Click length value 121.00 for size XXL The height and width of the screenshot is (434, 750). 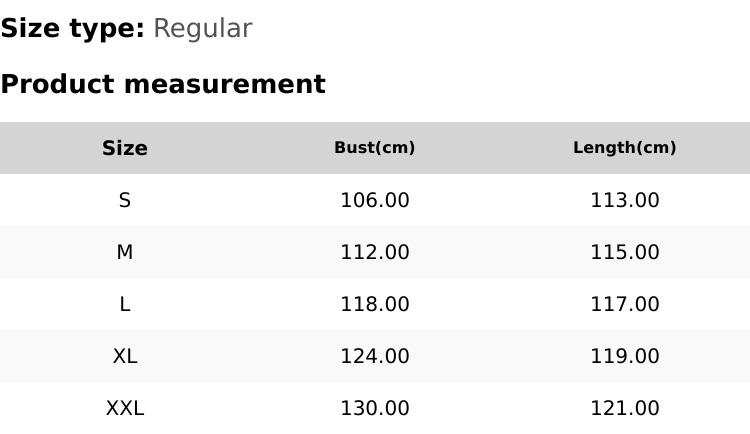(x=625, y=408)
